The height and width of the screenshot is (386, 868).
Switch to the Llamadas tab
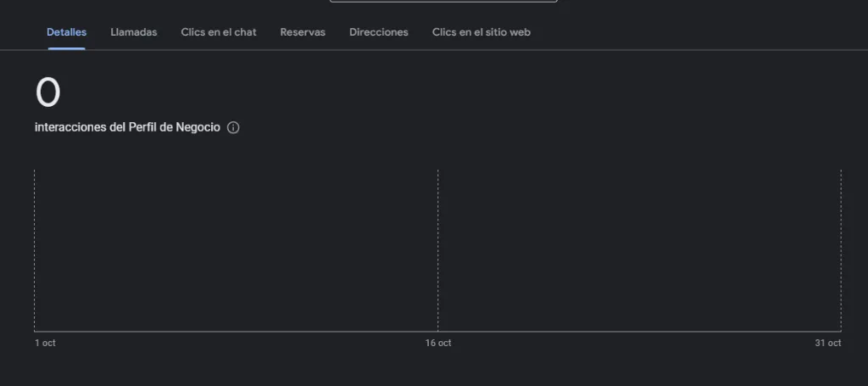[x=133, y=32]
